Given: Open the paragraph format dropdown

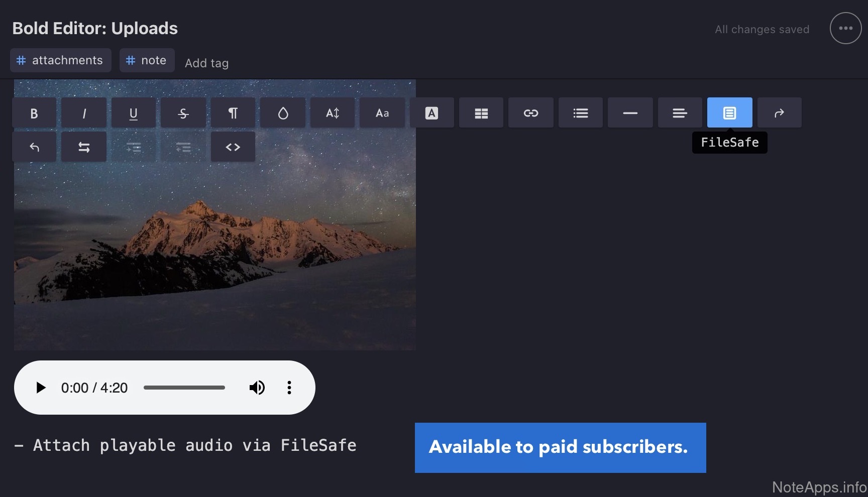Looking at the screenshot, I should pyautogui.click(x=233, y=113).
